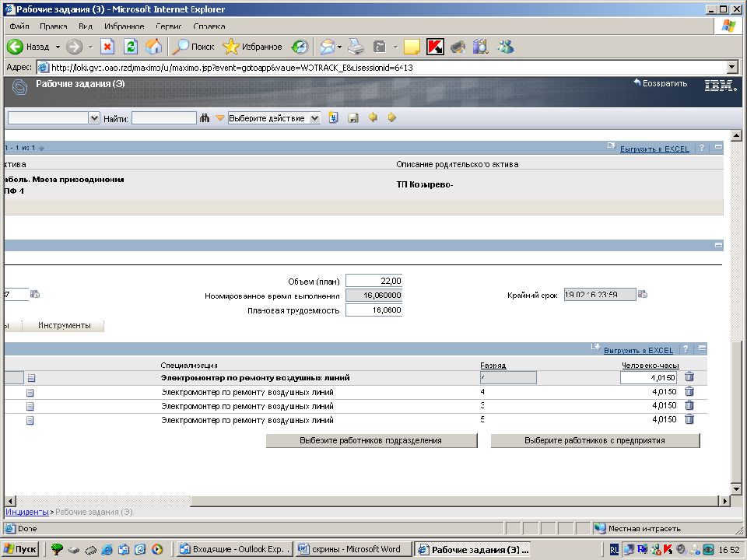Click the Windows Media Player quick launch icon
The height and width of the screenshot is (560, 747).
tap(157, 549)
